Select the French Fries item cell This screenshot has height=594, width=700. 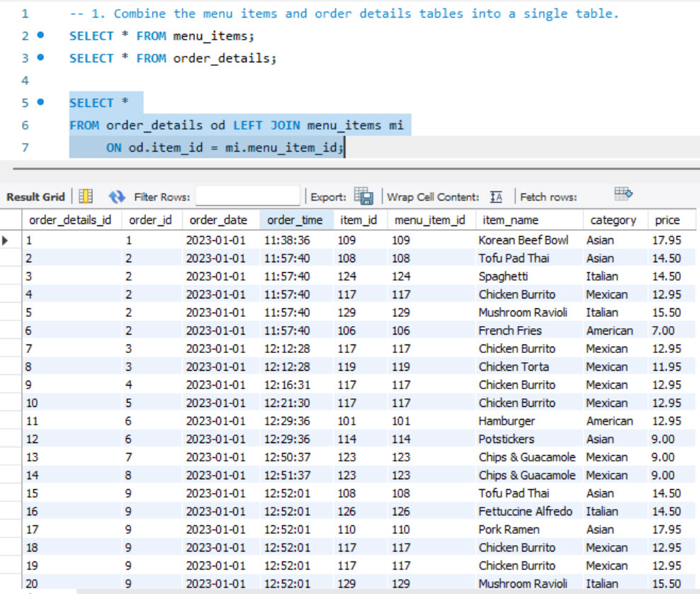coord(509,330)
